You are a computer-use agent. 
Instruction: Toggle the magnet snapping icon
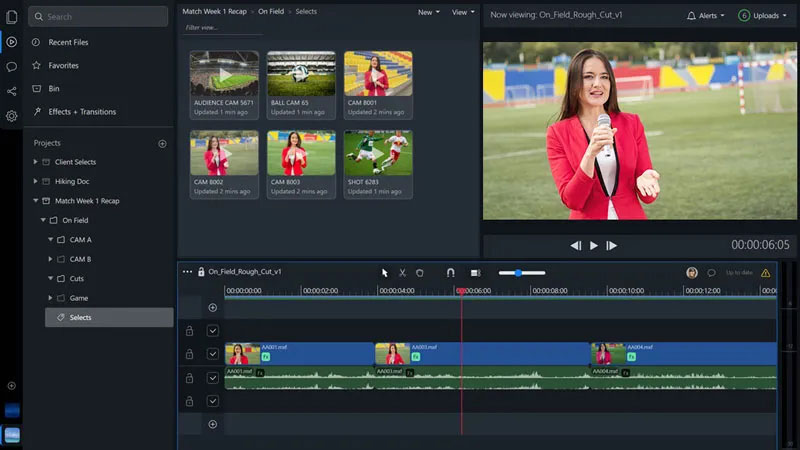tap(450, 272)
